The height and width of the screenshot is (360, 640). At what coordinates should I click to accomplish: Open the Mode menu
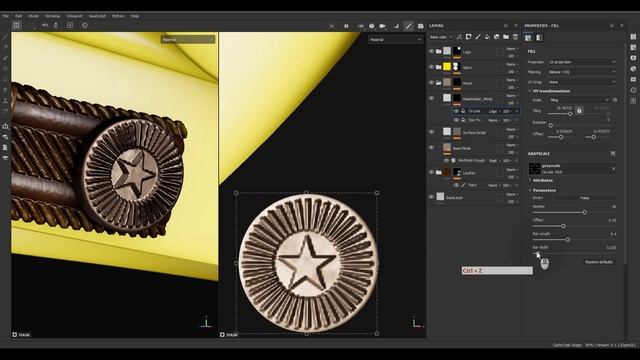(x=33, y=16)
